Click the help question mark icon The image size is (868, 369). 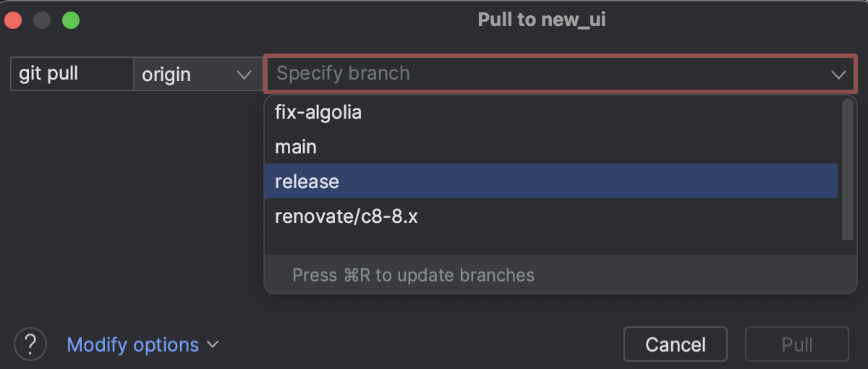30,344
